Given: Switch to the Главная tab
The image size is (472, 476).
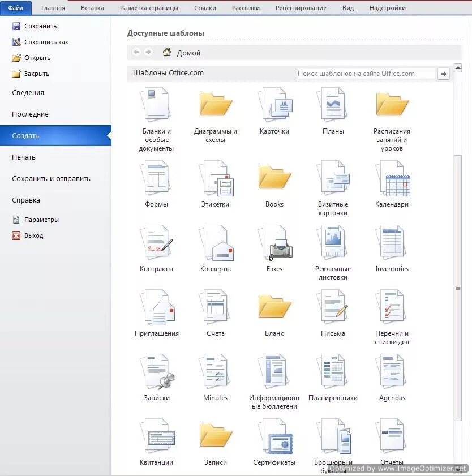Looking at the screenshot, I should 53,8.
